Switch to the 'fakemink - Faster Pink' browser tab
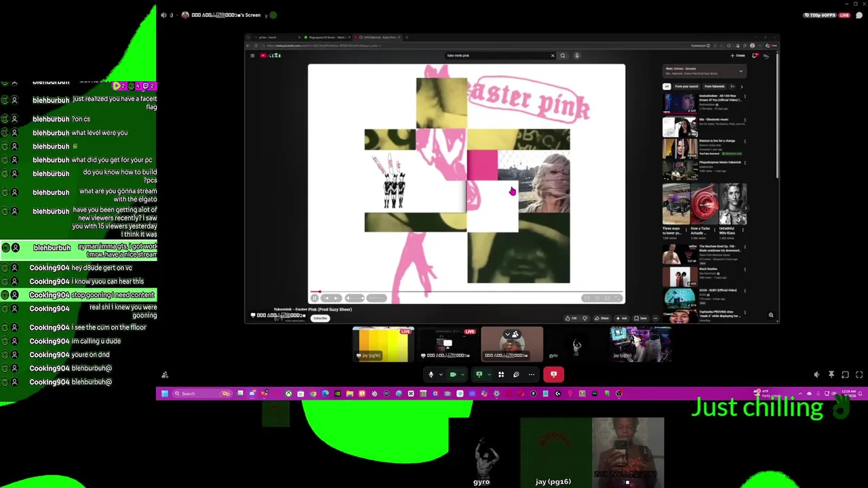The image size is (868, 488). click(x=376, y=37)
